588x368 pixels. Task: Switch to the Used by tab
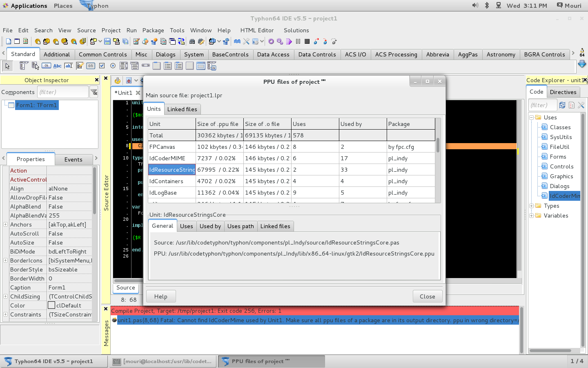click(x=210, y=226)
